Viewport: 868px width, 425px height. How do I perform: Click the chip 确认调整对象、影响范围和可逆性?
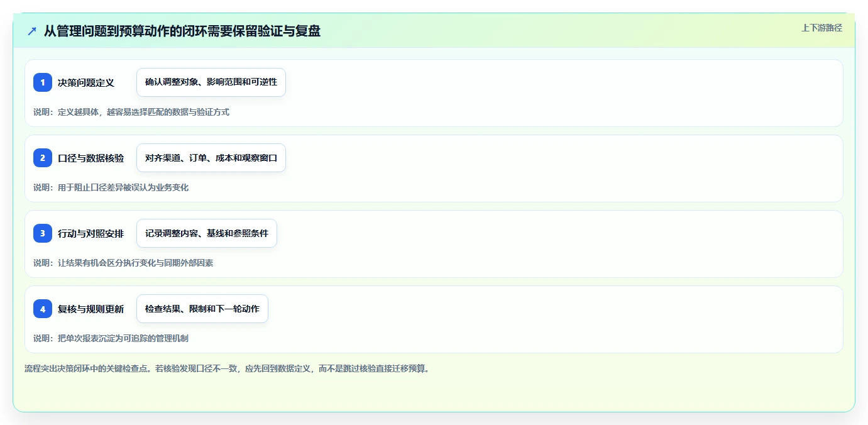click(x=211, y=82)
